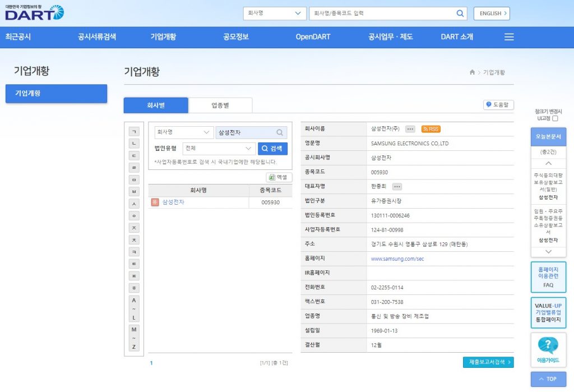
Task: Click the 회사명 column header
Action: coord(198,190)
